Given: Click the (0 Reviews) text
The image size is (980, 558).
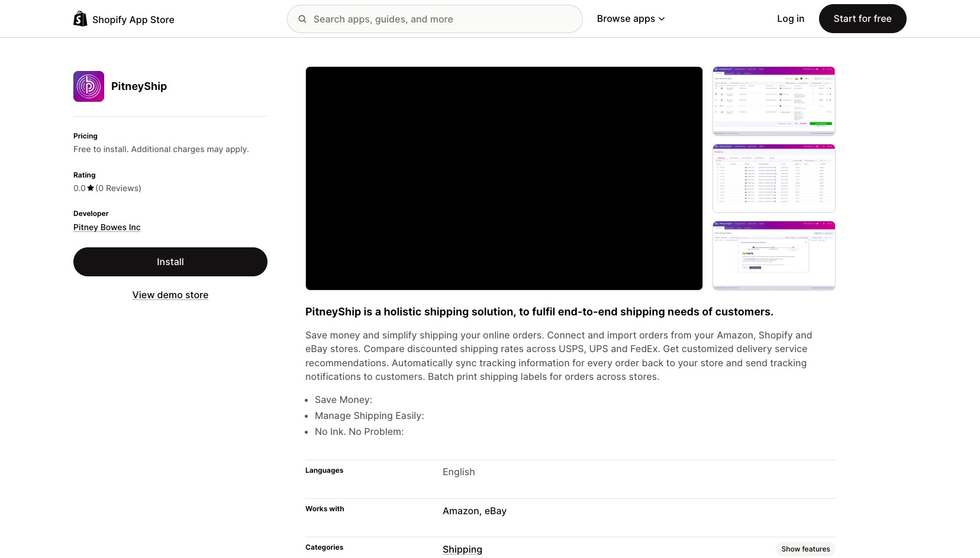Looking at the screenshot, I should click(118, 188).
